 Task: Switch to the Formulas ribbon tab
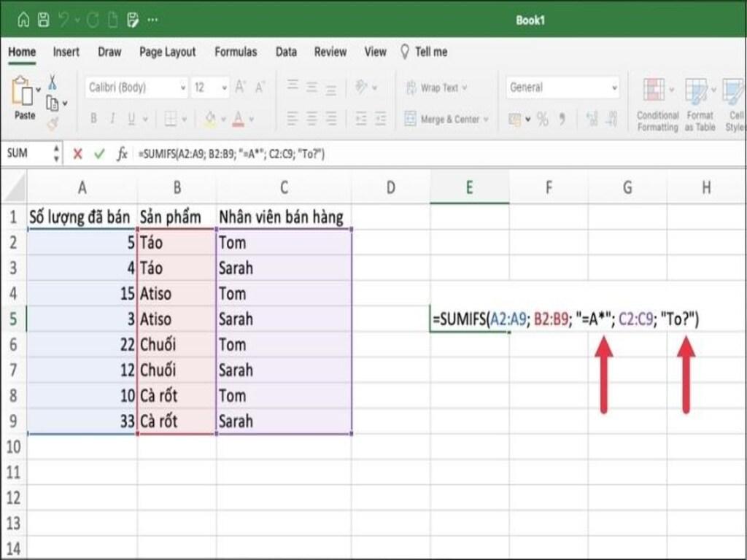click(x=236, y=52)
